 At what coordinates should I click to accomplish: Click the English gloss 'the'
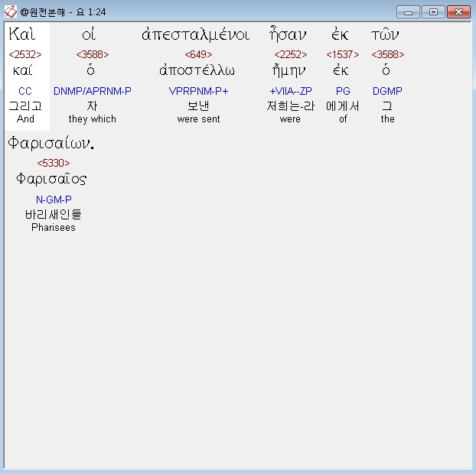coord(388,118)
